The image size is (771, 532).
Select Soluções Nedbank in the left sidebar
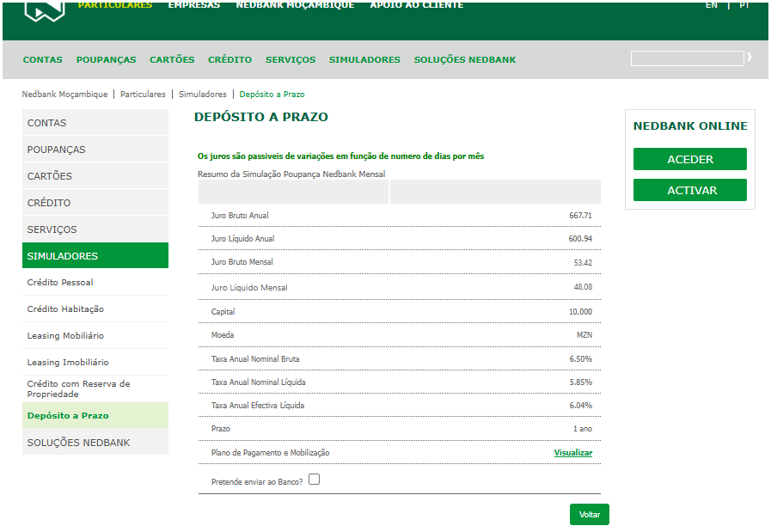click(x=95, y=442)
